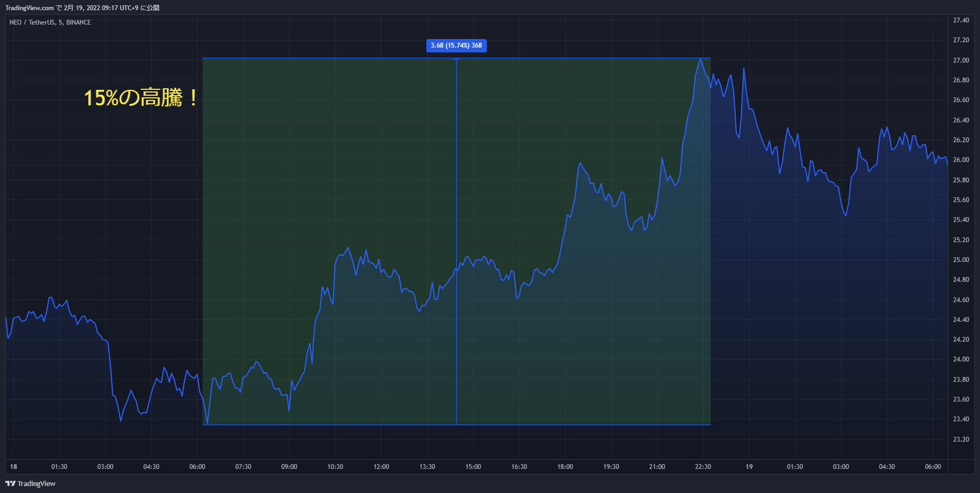Viewport: 980px width, 493px height.
Task: Click price label 26.40 on the axis
Action: (x=961, y=120)
